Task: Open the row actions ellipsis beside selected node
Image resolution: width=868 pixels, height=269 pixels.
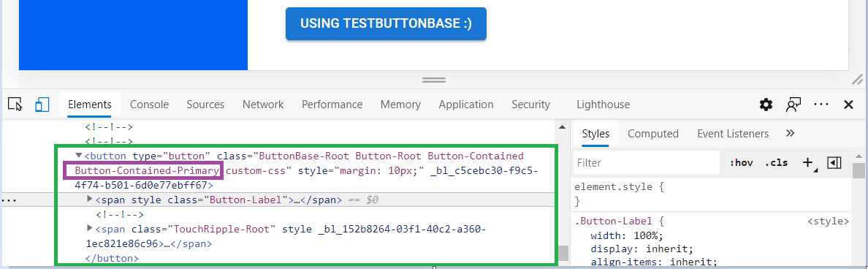Action: pyautogui.click(x=9, y=200)
